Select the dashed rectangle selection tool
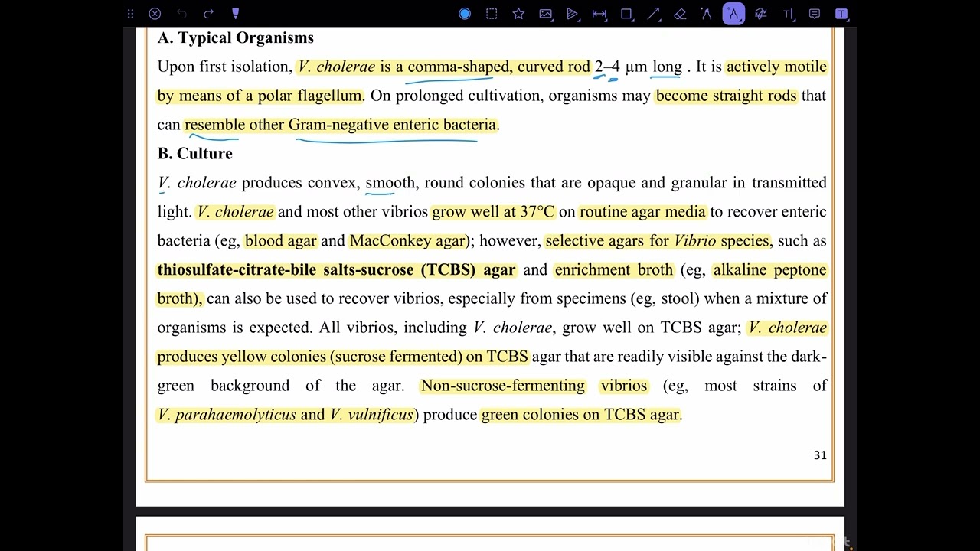This screenshot has width=980, height=551. pyautogui.click(x=492, y=14)
